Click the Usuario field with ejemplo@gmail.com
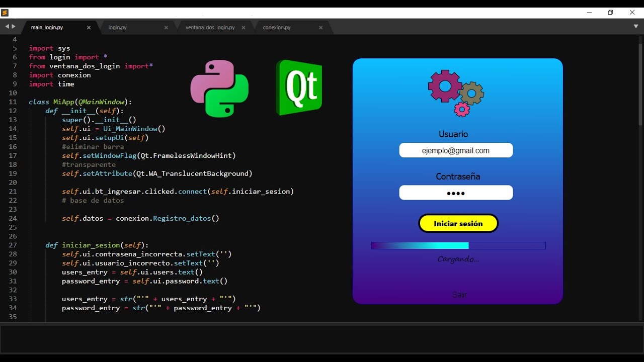 [456, 150]
